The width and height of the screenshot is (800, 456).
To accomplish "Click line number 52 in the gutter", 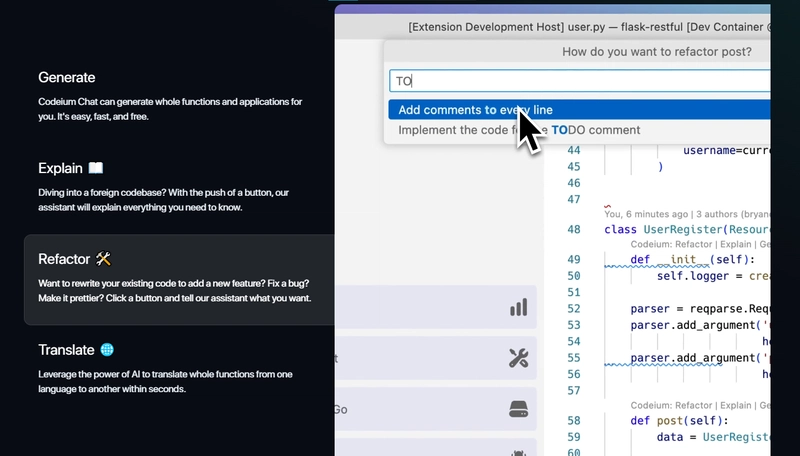I will pyautogui.click(x=574, y=309).
